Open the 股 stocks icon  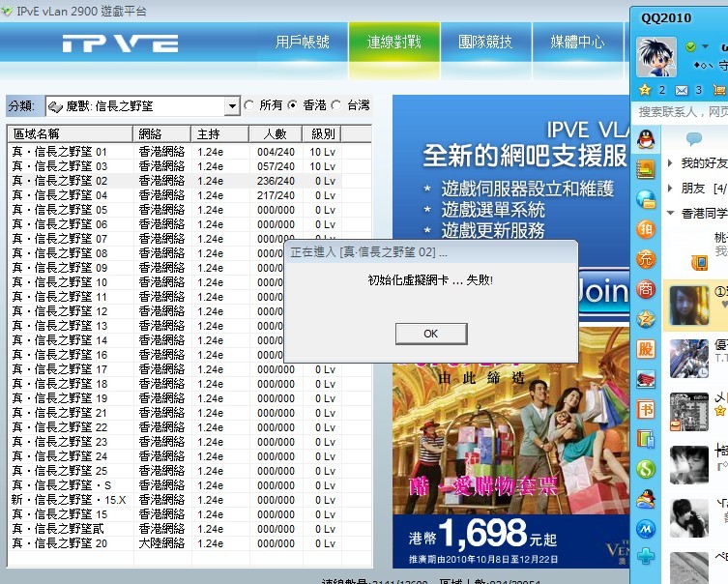tap(646, 349)
